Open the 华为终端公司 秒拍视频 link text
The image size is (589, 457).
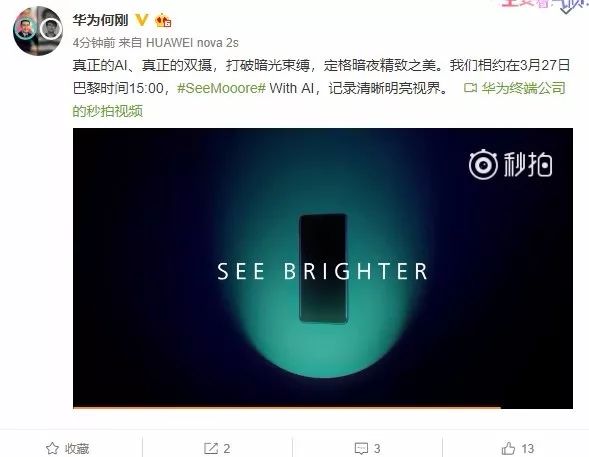click(524, 88)
